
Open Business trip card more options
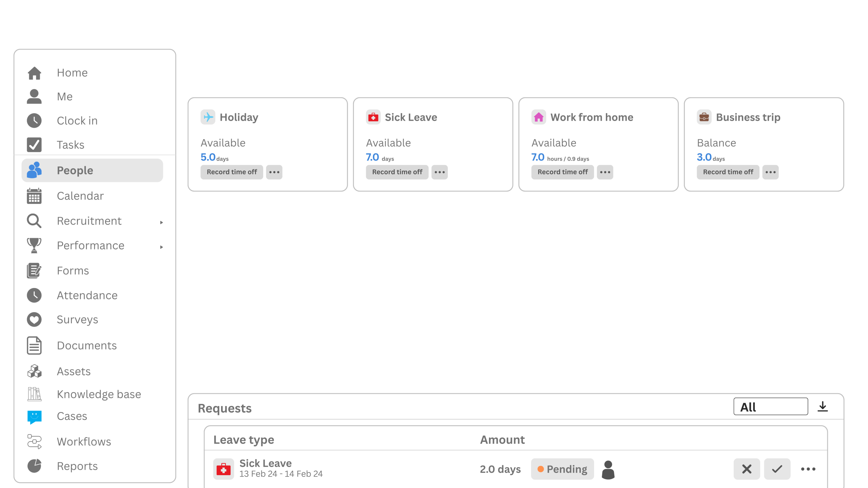coord(771,172)
